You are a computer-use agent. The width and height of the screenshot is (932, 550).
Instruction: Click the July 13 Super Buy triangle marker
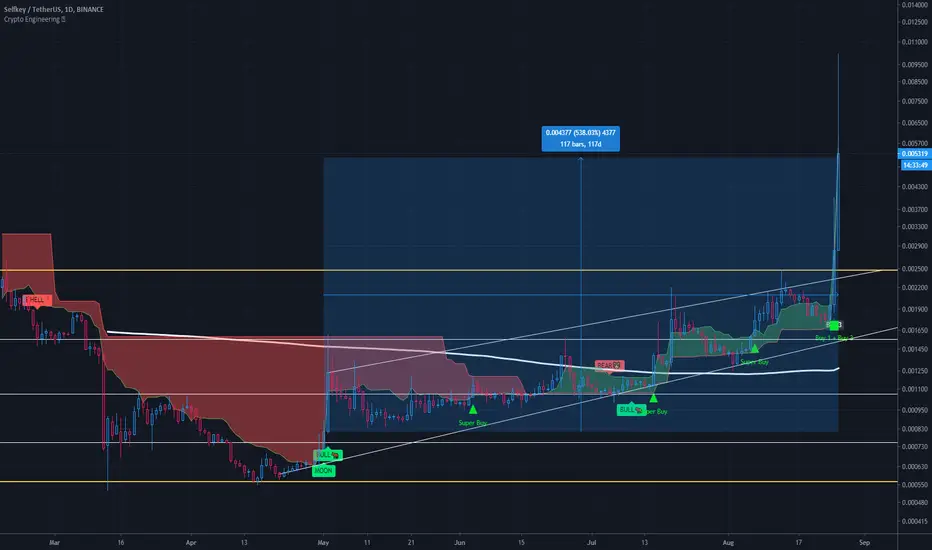[x=653, y=398]
